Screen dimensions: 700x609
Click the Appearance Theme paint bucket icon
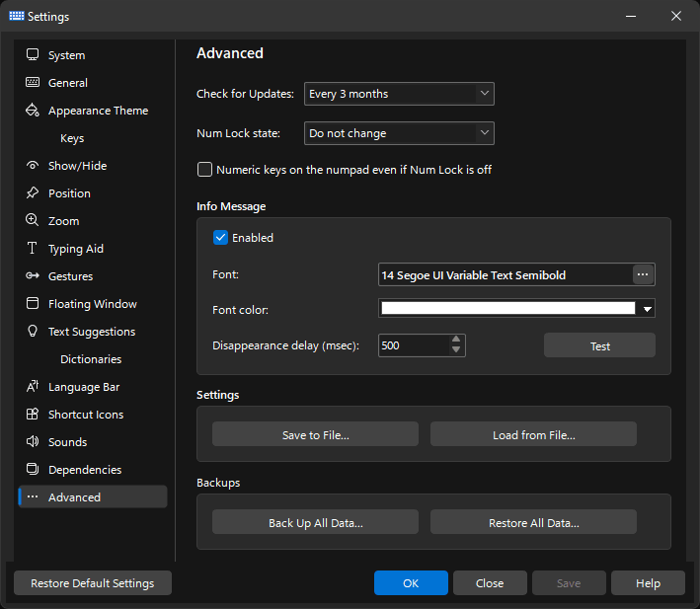(33, 111)
